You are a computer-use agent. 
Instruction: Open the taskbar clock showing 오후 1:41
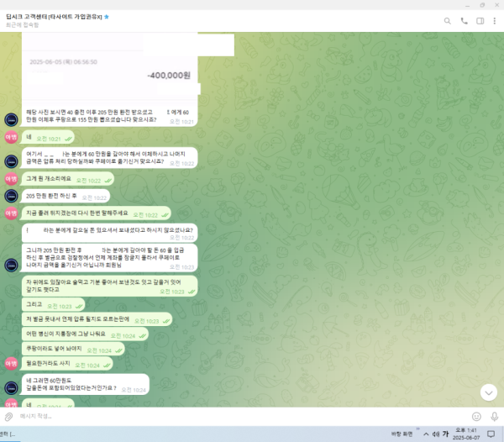tap(466, 434)
